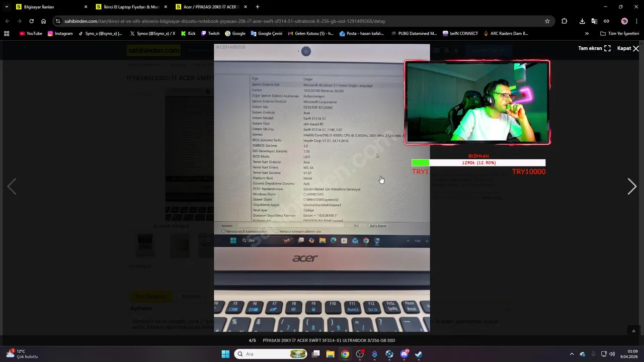
Task: Open the Instagram bookmark
Action: coord(60,33)
